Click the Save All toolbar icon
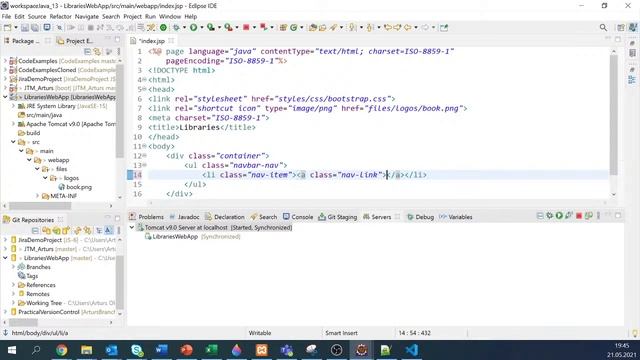 click(x=35, y=27)
